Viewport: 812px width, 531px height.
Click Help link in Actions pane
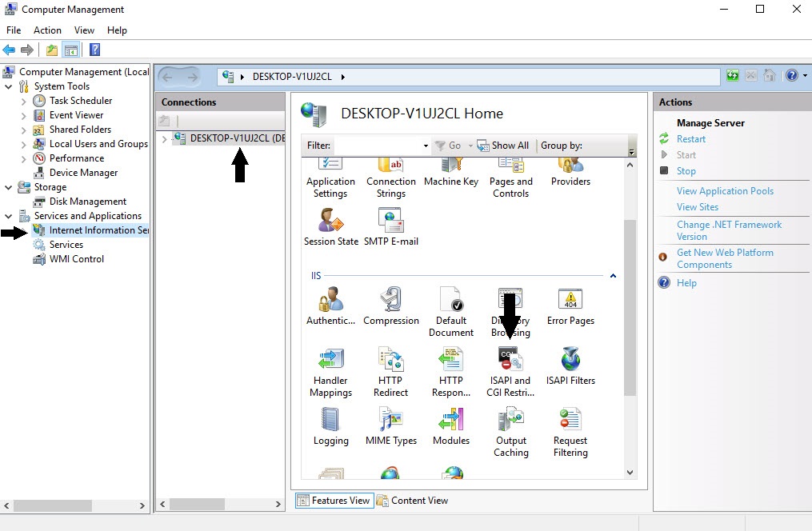(x=686, y=283)
